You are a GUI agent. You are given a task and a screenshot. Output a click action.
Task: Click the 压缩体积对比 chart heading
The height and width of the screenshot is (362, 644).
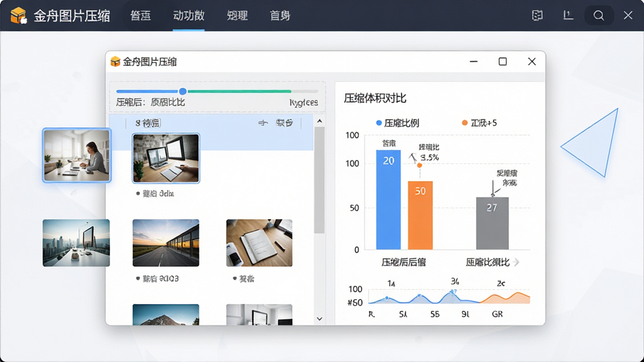click(x=375, y=98)
